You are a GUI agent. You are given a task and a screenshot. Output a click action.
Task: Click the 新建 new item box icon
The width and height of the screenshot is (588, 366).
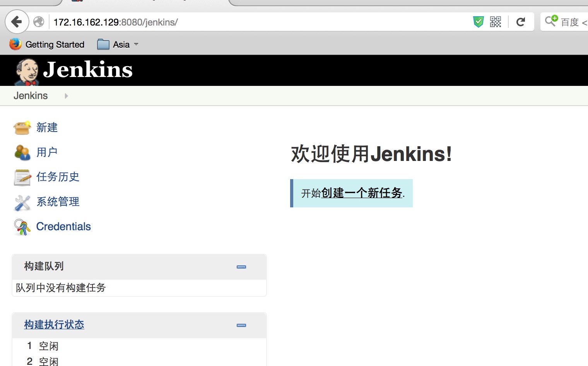coord(22,127)
